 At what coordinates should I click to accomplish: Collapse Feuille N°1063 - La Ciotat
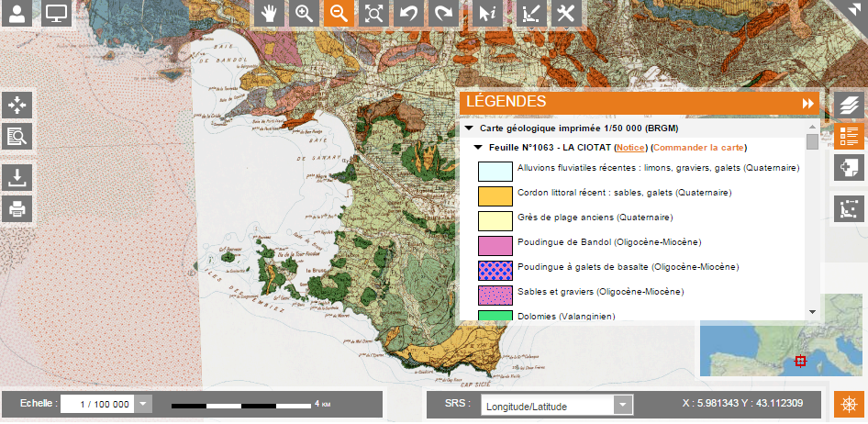[478, 148]
